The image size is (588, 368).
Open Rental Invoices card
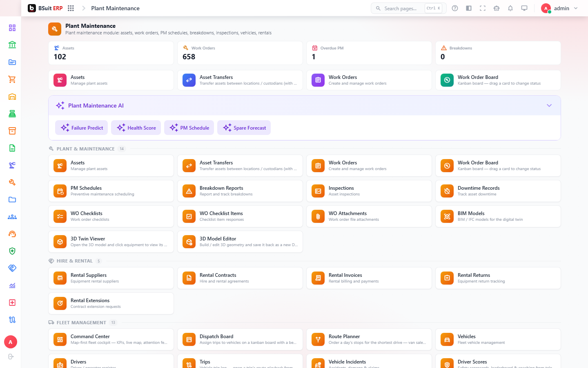(x=369, y=278)
